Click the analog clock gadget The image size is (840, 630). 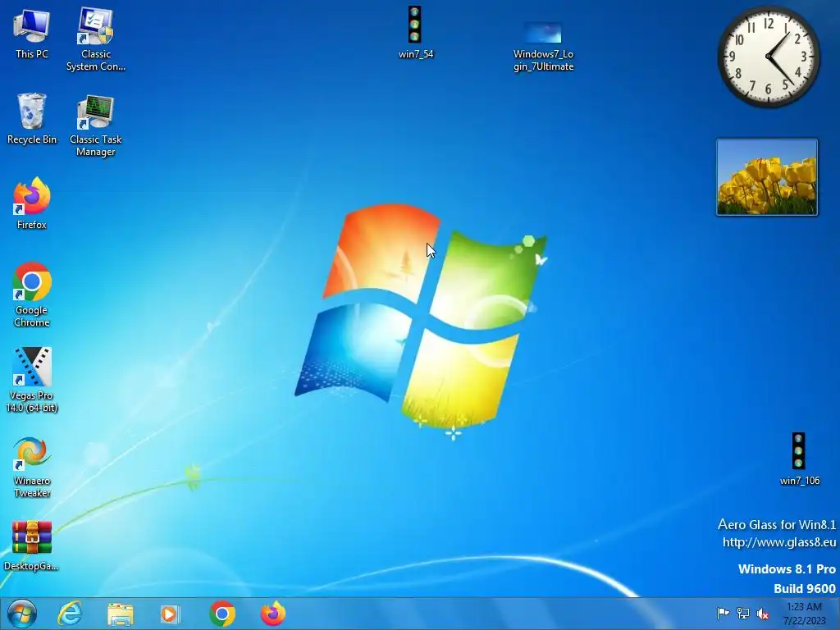768,57
